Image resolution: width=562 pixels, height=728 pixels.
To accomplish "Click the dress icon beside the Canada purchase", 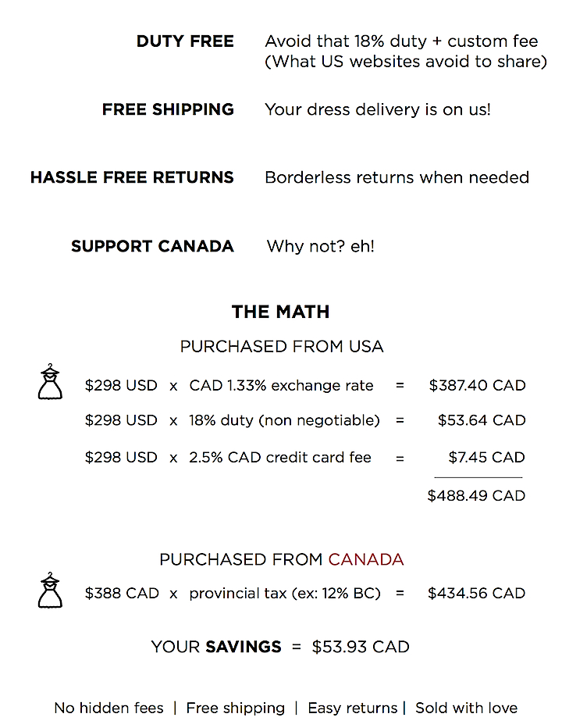I will click(x=50, y=590).
